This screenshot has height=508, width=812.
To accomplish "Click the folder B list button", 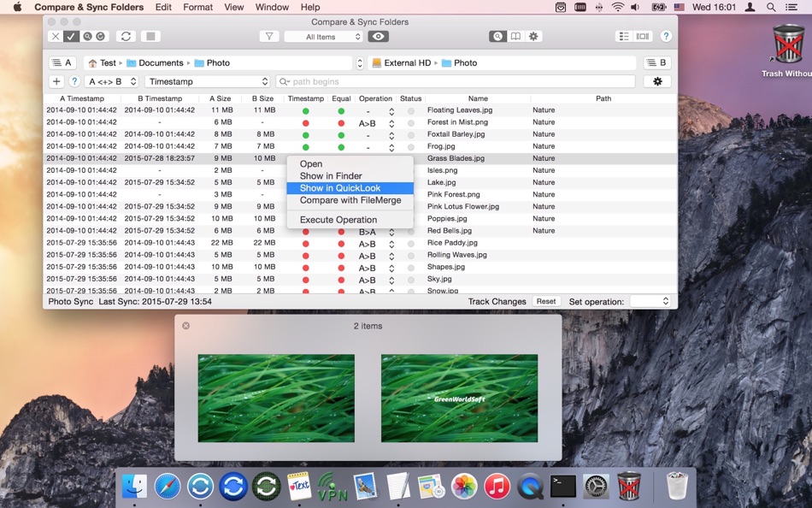I will tap(657, 62).
